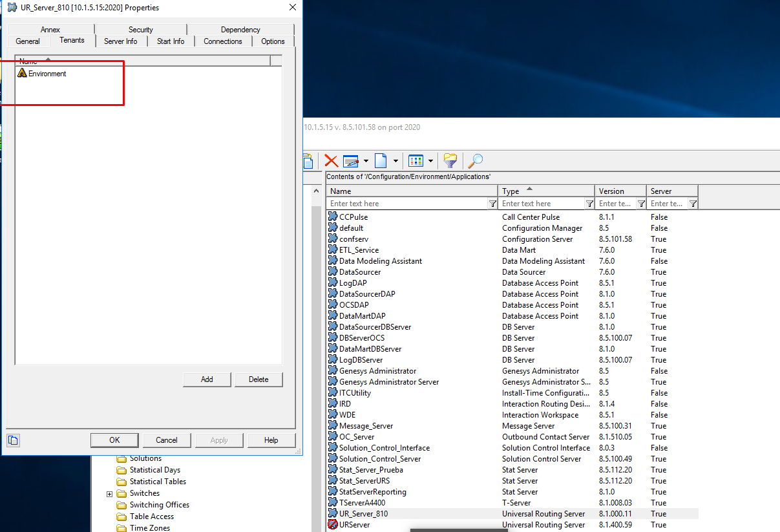Select the Genesys Administrator Server row

[512, 382]
